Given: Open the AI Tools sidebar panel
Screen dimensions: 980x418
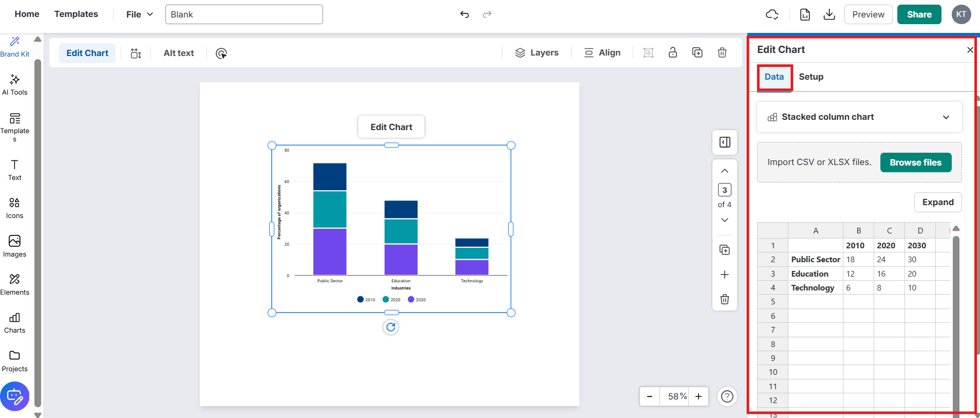Looking at the screenshot, I should 15,85.
